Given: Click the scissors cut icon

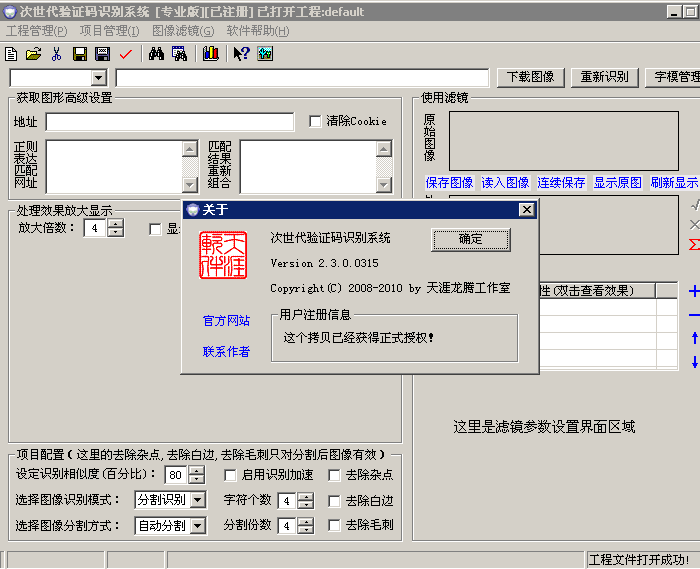Looking at the screenshot, I should point(56,54).
